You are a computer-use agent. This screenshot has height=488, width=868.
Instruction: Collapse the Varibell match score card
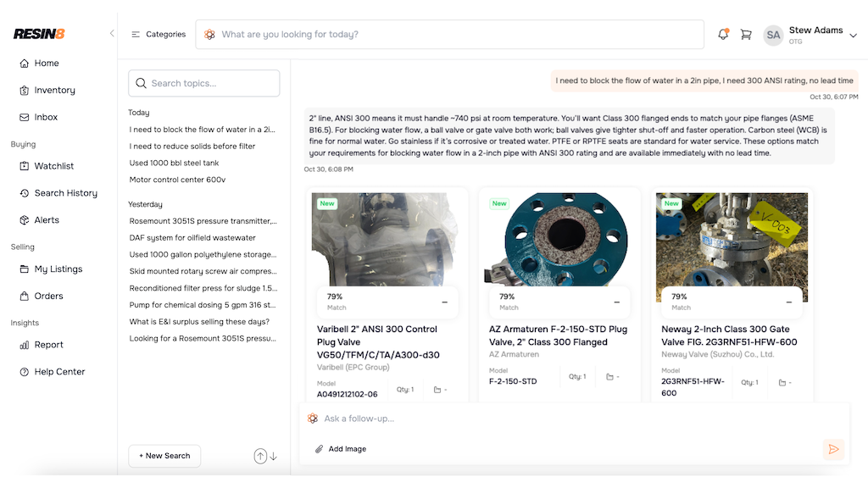(x=445, y=302)
